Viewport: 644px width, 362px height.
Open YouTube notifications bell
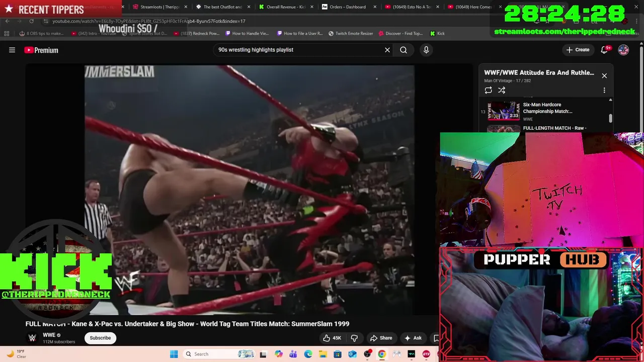point(605,50)
